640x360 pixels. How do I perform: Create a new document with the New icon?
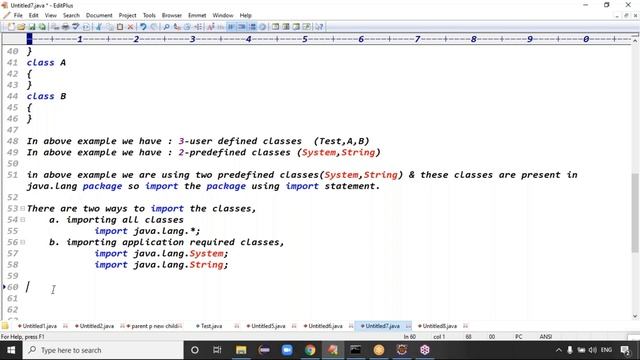point(11,27)
